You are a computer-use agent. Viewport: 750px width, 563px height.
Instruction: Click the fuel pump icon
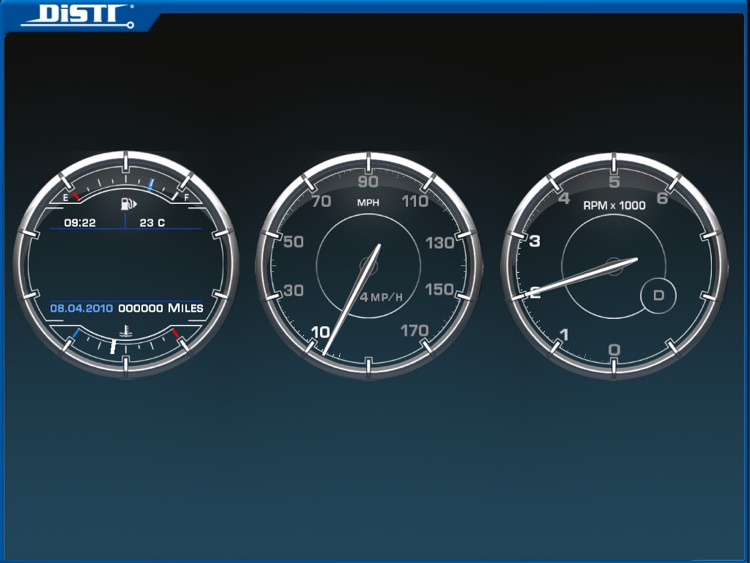(x=128, y=204)
